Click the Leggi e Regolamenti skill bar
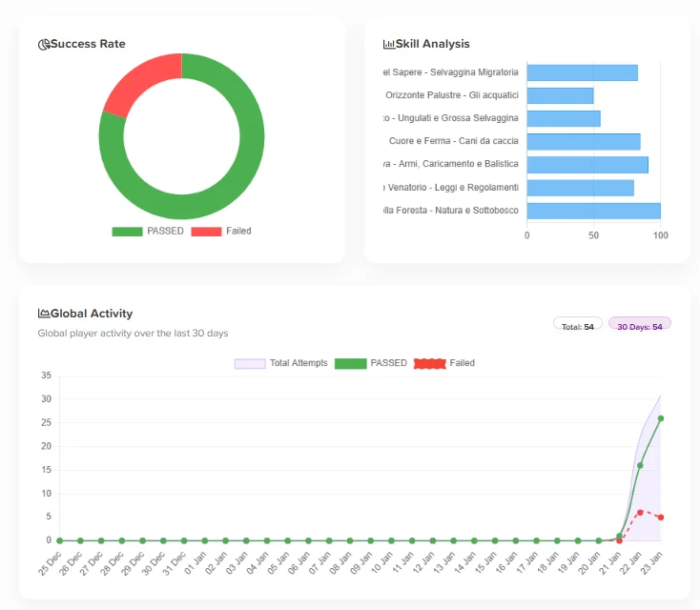Viewport: 700px width, 610px height. click(580, 188)
